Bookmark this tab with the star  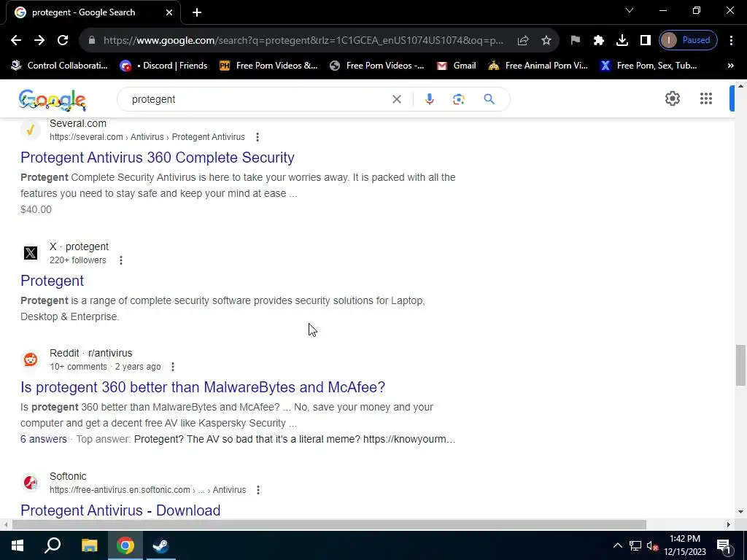coord(546,41)
